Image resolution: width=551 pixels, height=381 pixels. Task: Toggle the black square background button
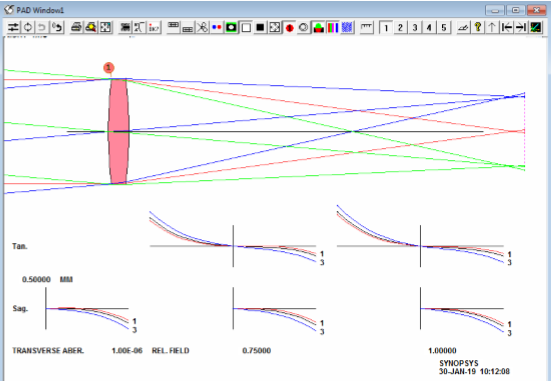point(260,27)
